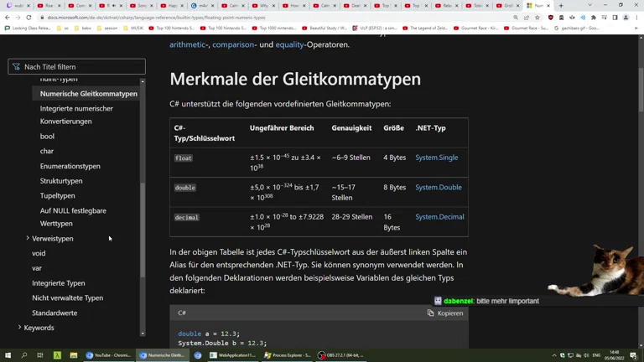Open the Chrome profile avatar icon
644x362 pixels.
[626, 18]
